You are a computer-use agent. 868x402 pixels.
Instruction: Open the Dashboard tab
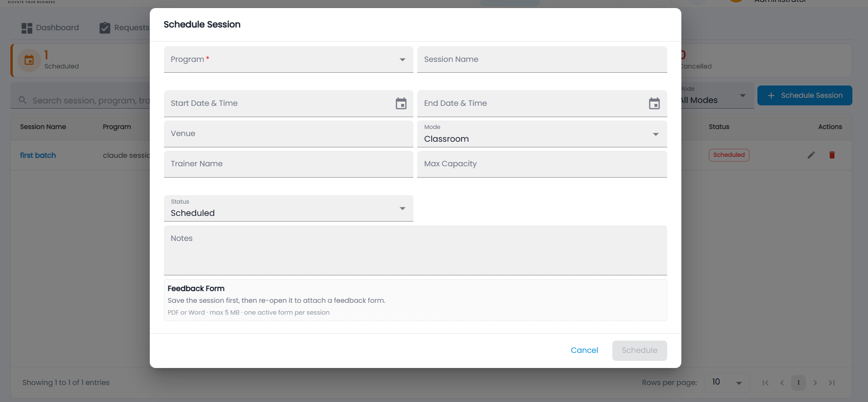pos(50,28)
